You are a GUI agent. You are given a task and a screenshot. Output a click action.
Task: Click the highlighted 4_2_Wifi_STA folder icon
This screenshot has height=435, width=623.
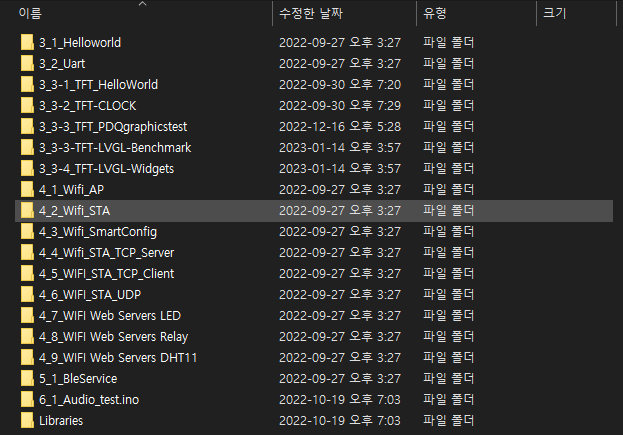coord(27,211)
